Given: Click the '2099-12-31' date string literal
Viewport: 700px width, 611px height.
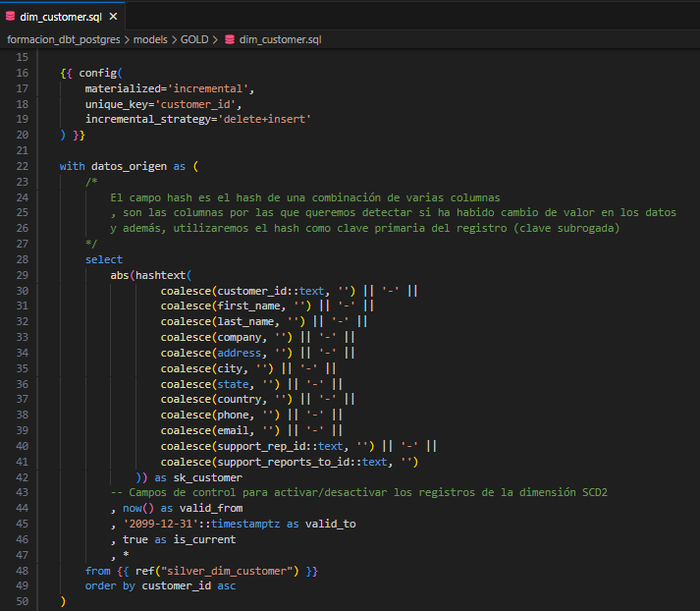Looking at the screenshot, I should [x=163, y=524].
